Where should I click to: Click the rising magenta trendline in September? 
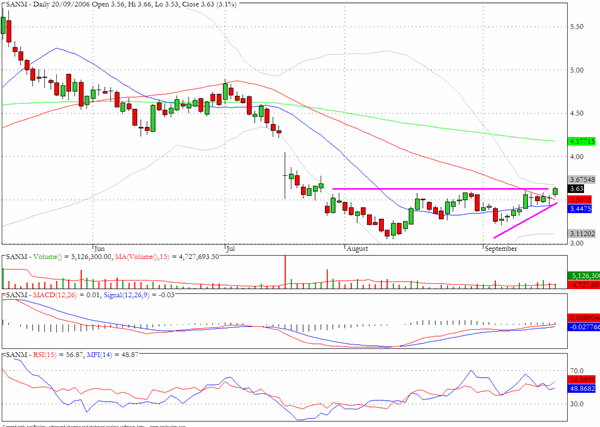[525, 220]
